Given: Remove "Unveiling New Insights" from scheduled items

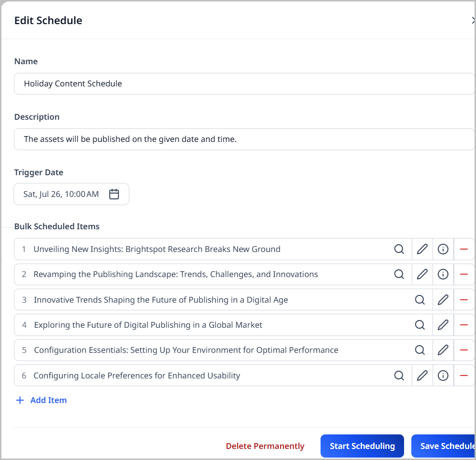Looking at the screenshot, I should click(464, 249).
